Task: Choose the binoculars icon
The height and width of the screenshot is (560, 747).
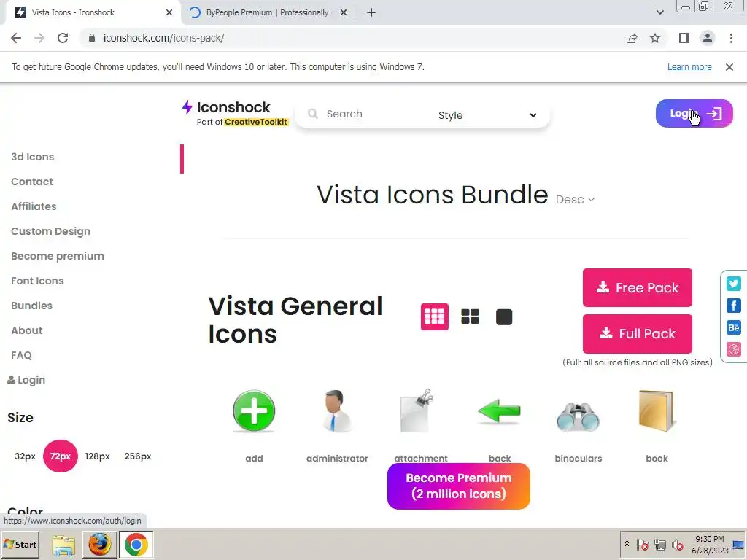Action: pos(578,416)
